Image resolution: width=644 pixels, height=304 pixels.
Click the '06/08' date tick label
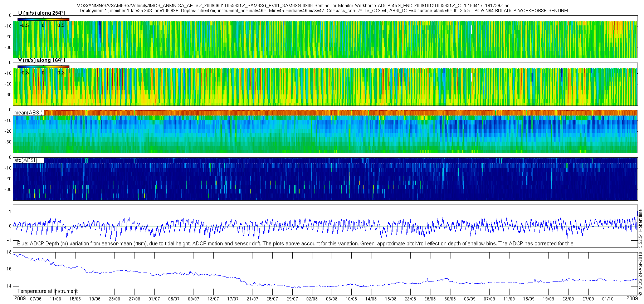point(332,299)
